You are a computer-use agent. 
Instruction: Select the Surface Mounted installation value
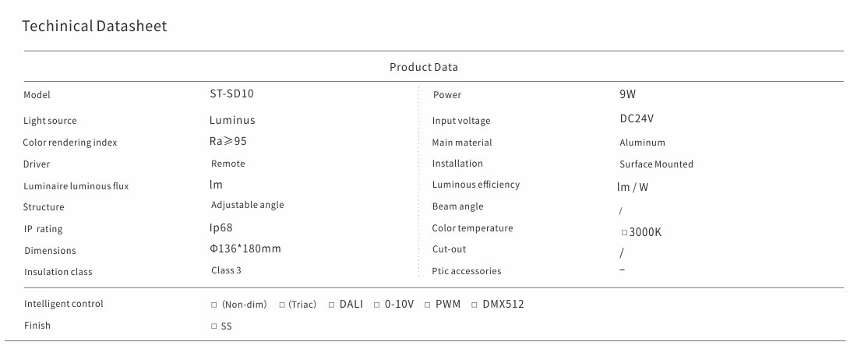[x=656, y=164]
